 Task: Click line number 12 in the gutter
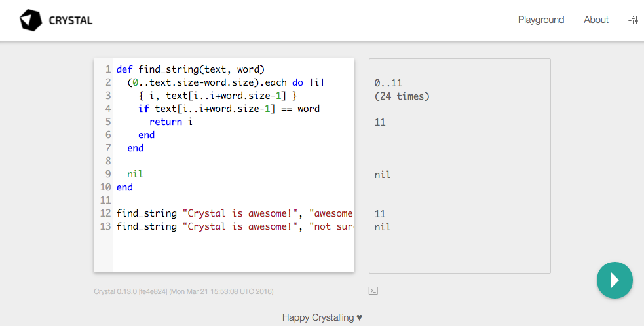[x=105, y=213]
